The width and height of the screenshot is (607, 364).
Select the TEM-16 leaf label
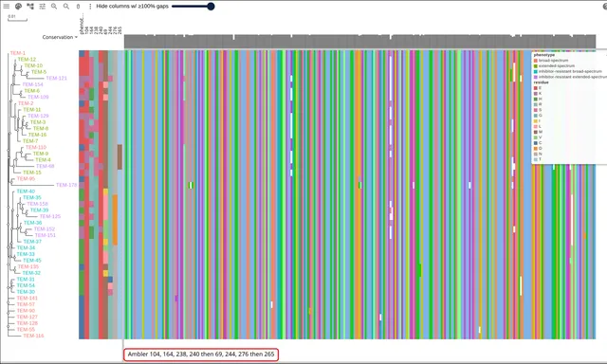(x=37, y=135)
